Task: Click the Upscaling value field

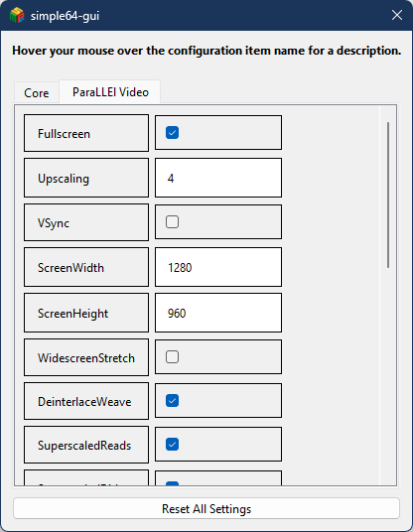Action: tap(218, 178)
